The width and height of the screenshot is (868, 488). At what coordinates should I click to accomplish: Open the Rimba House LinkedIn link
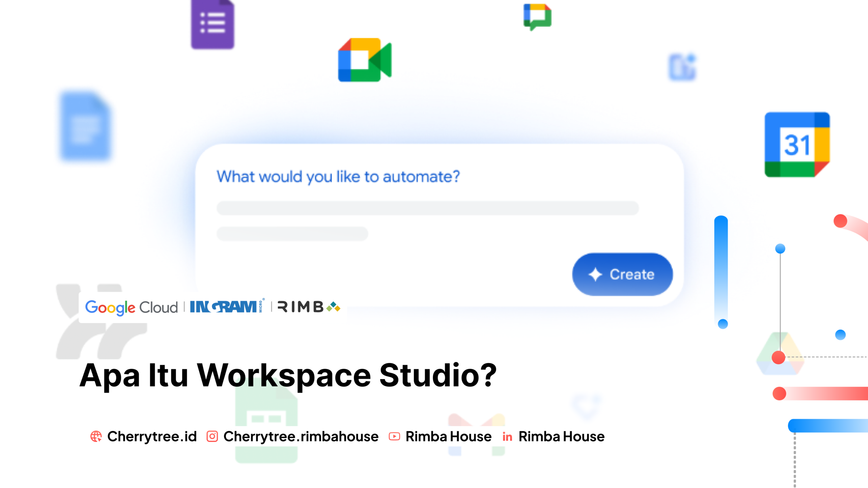pos(561,436)
